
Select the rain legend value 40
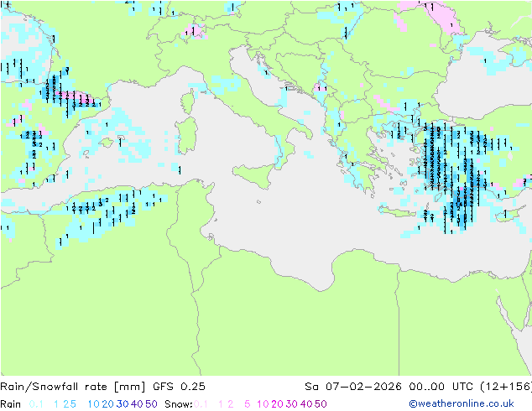pyautogui.click(x=137, y=404)
